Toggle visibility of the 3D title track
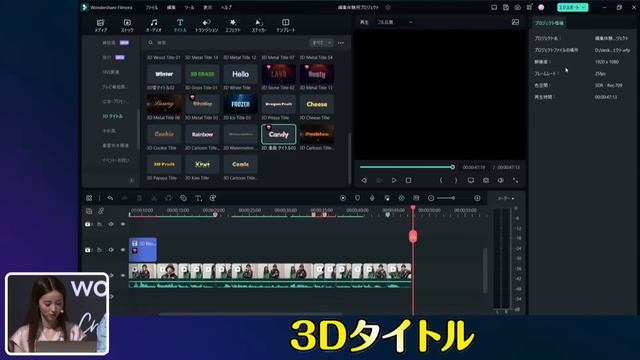Image resolution: width=640 pixels, height=360 pixels. click(123, 249)
